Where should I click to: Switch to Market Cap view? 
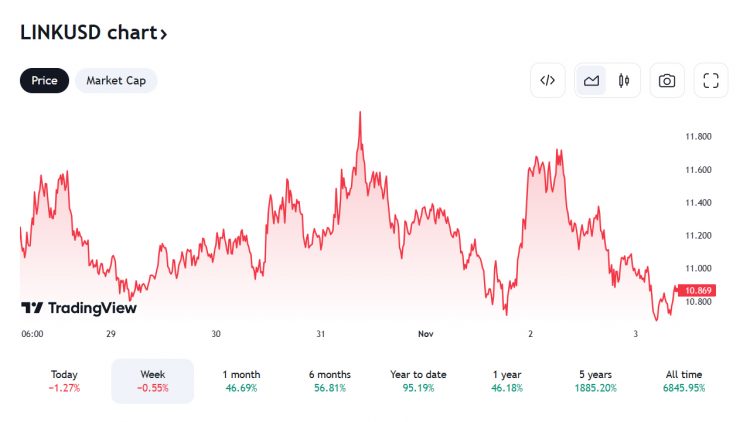pyautogui.click(x=116, y=80)
